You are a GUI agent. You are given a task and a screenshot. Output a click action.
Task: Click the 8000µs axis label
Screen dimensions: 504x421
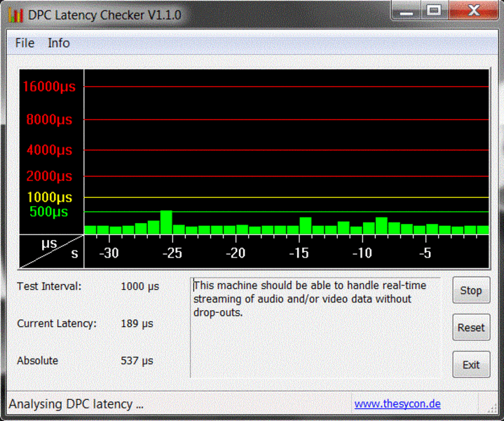[49, 119]
